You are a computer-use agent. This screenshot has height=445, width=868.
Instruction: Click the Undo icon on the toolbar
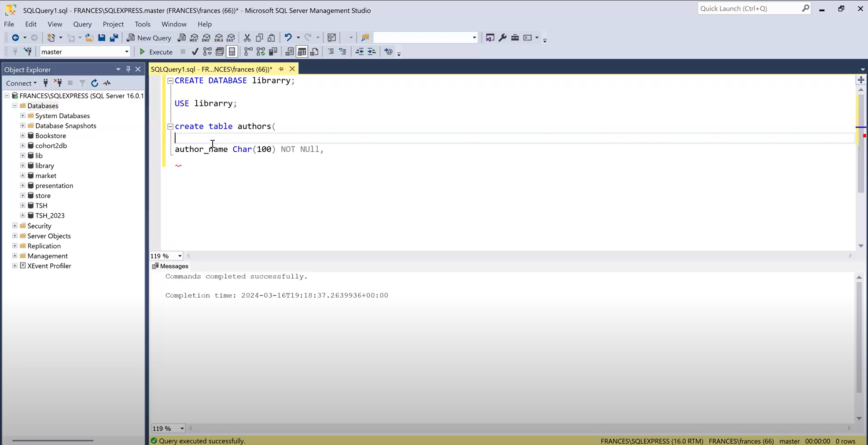pos(288,38)
